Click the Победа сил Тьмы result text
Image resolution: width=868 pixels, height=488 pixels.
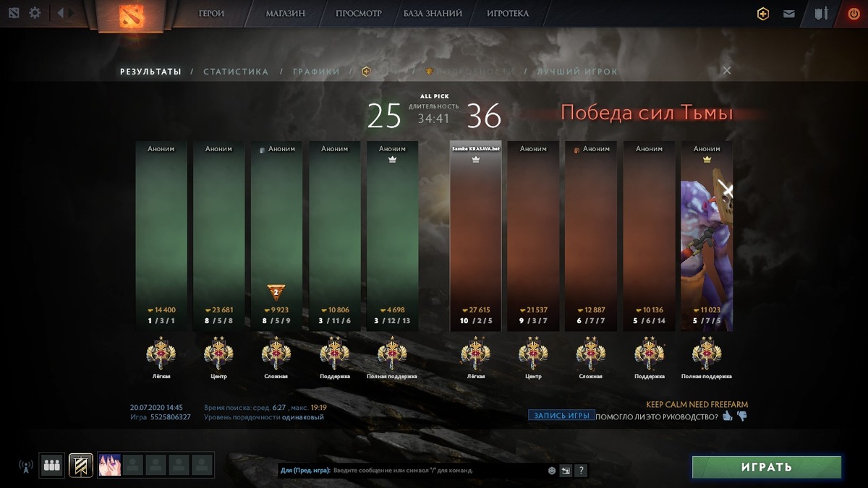[647, 114]
